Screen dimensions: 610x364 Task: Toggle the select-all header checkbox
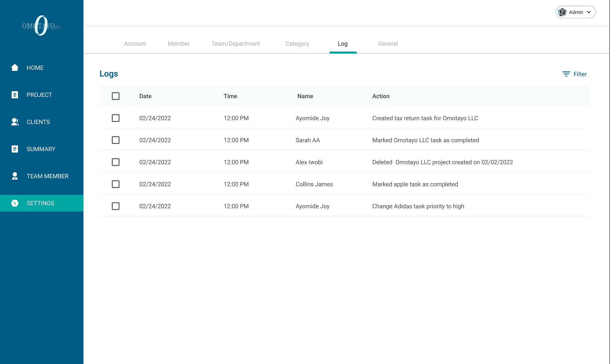pos(116,96)
